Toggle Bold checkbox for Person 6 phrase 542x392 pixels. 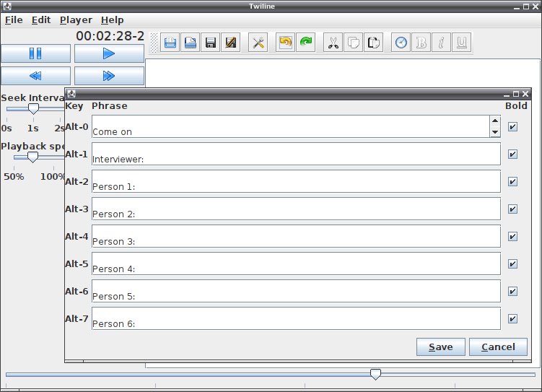512,318
